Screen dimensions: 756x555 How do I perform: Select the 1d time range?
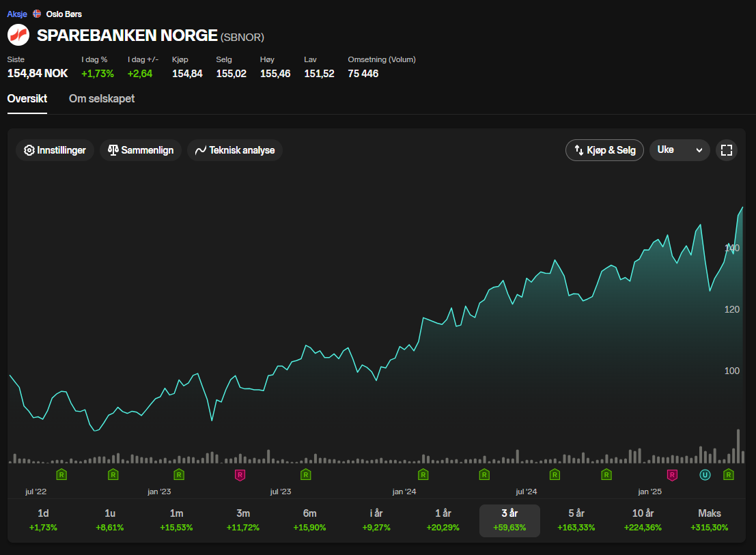coord(43,520)
